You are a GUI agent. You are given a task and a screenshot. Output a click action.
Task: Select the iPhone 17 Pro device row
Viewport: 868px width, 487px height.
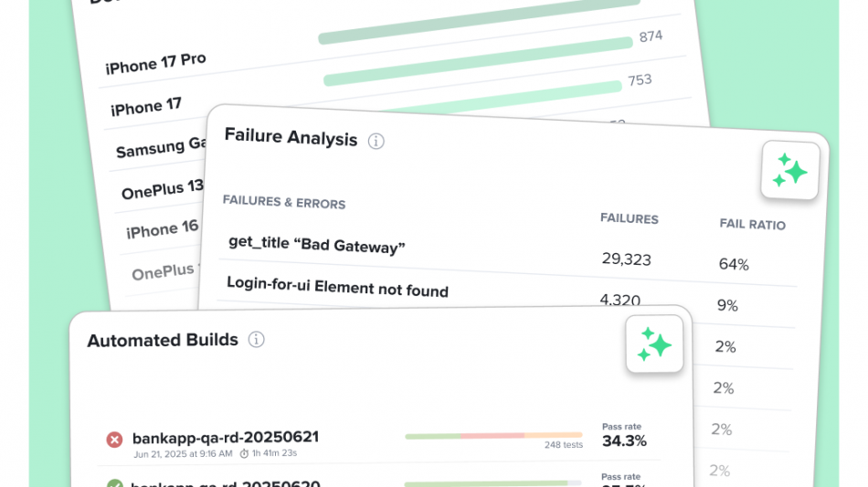pyautogui.click(x=155, y=63)
